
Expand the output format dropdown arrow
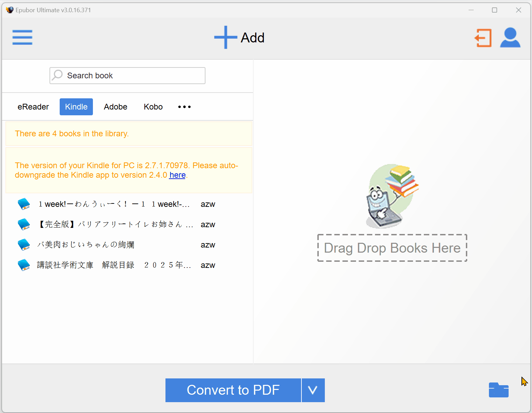tap(313, 390)
